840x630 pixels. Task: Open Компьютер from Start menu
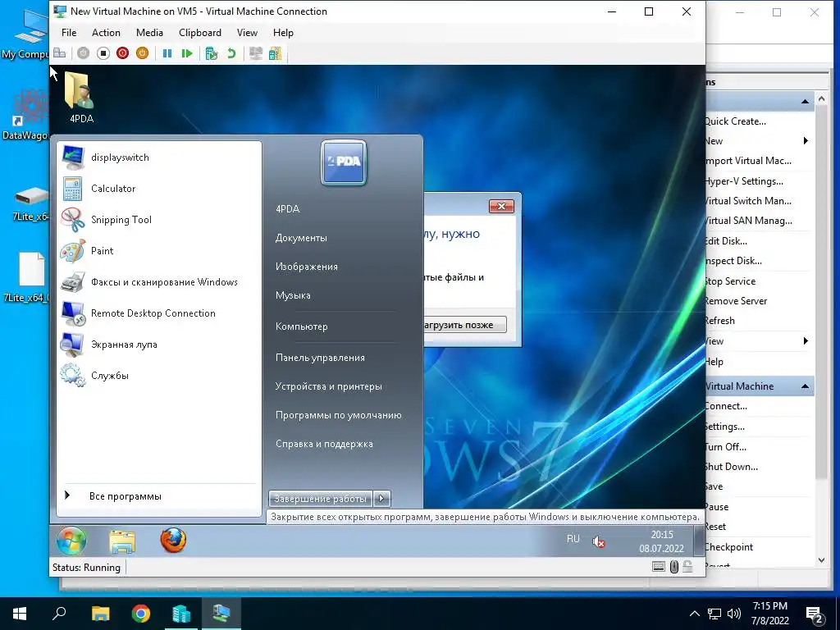point(301,326)
